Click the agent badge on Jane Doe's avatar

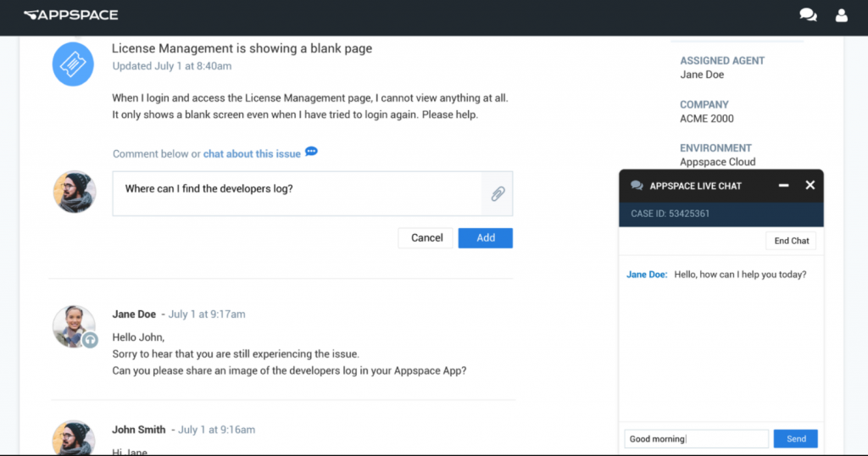[x=90, y=340]
